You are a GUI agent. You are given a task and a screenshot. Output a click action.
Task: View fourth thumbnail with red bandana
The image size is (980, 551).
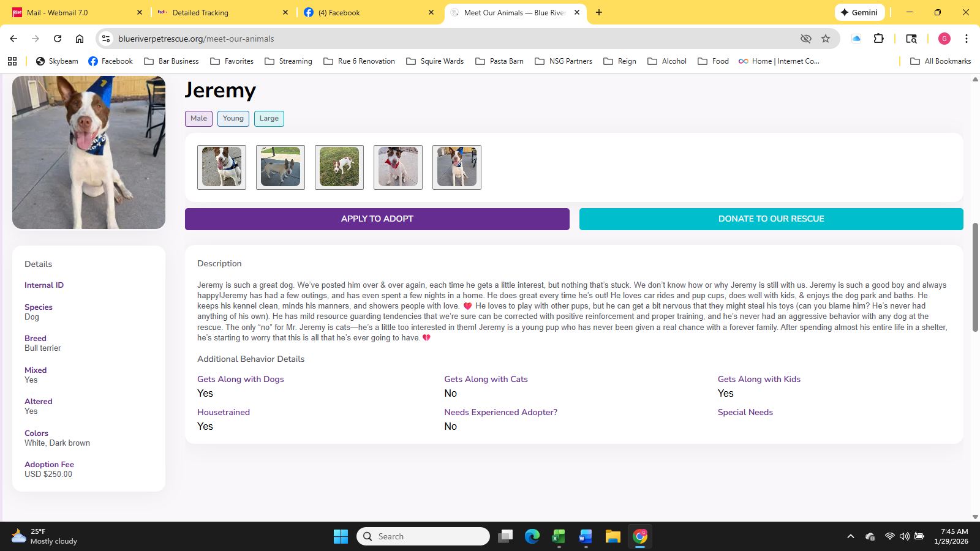(398, 167)
